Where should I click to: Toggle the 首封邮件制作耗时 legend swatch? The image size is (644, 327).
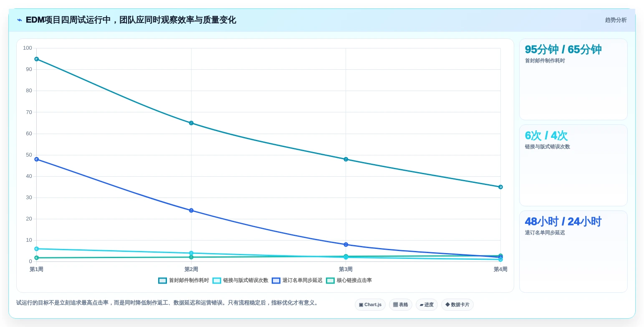[x=162, y=281]
